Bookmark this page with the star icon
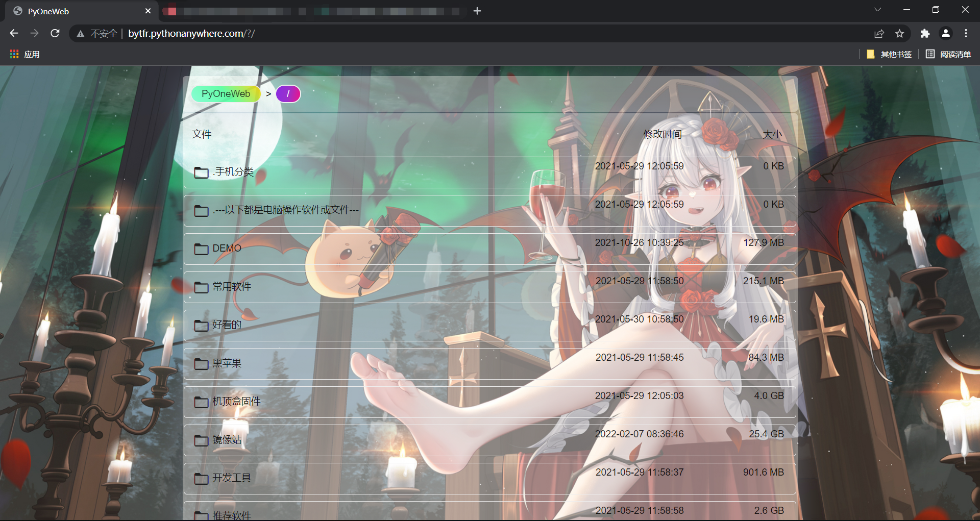 point(899,34)
